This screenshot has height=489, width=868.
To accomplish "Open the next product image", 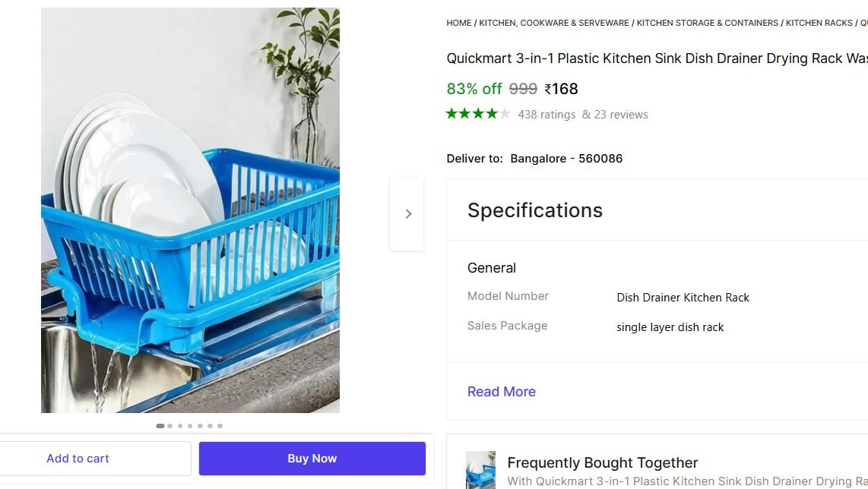I will (407, 213).
